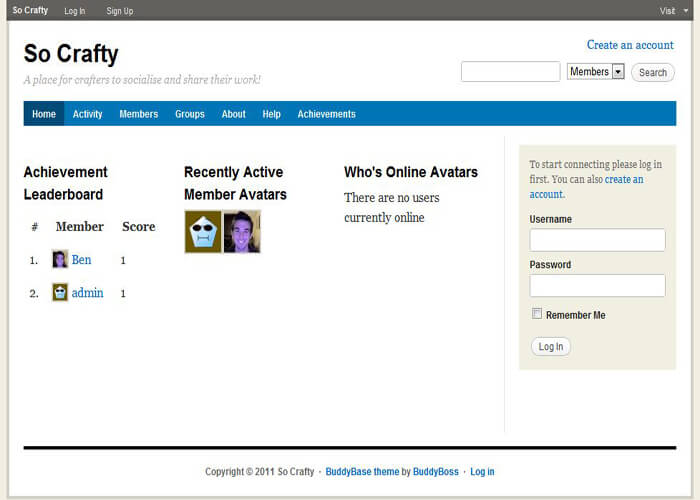
Task: Go to the Achievements navigation tab
Action: tap(326, 114)
